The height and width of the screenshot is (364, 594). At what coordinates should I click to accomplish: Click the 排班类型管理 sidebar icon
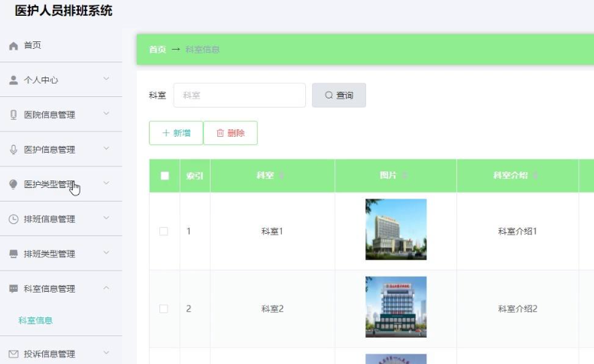coord(14,254)
